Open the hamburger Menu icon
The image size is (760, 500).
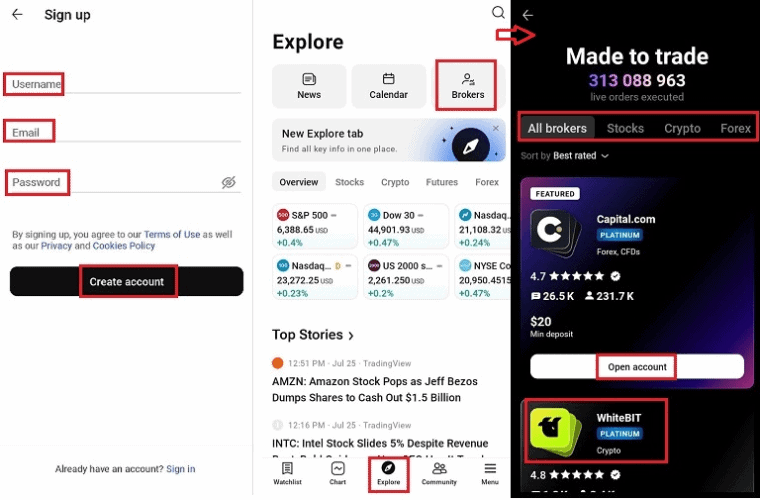(490, 473)
